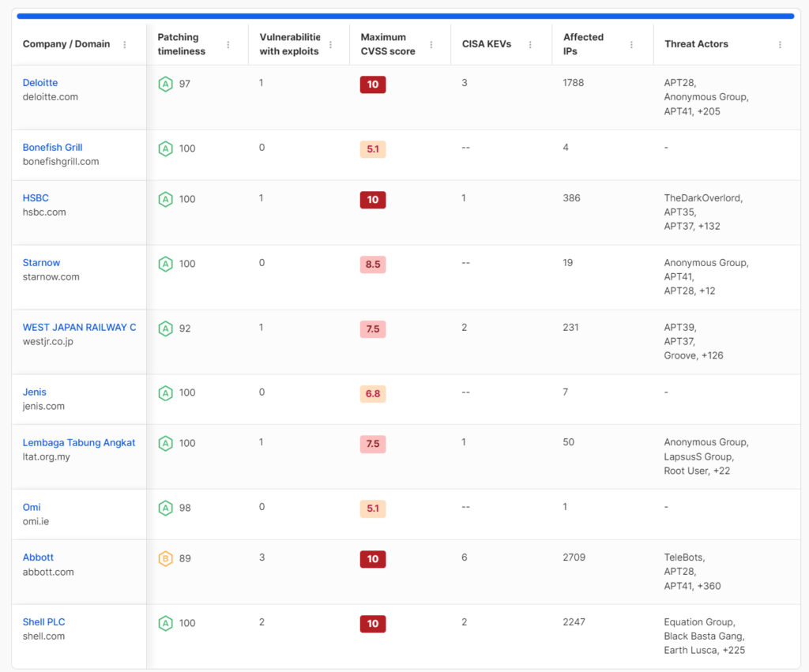
Task: Click Shell PLC's threat actors starting Equation Group
Action: 705,636
